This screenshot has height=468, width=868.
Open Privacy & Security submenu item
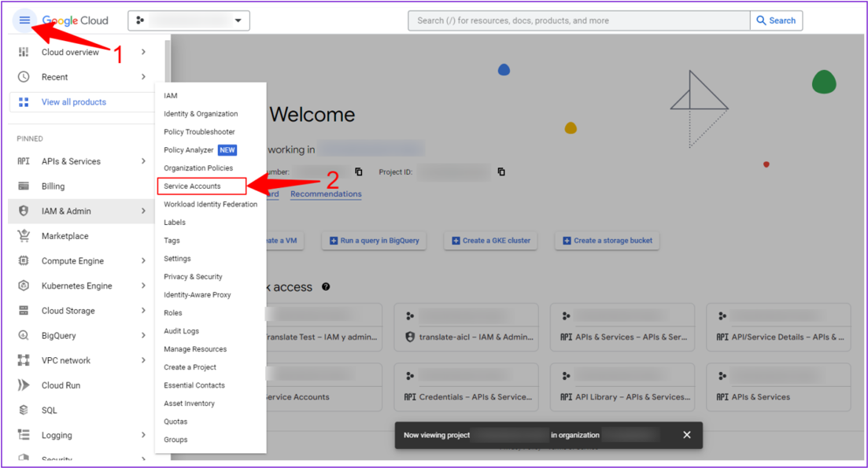pos(193,277)
